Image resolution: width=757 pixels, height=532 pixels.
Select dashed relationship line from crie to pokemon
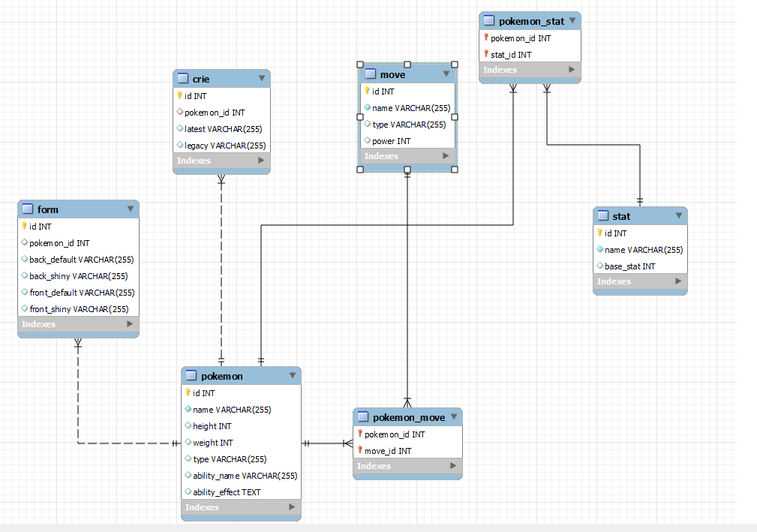coord(221,270)
